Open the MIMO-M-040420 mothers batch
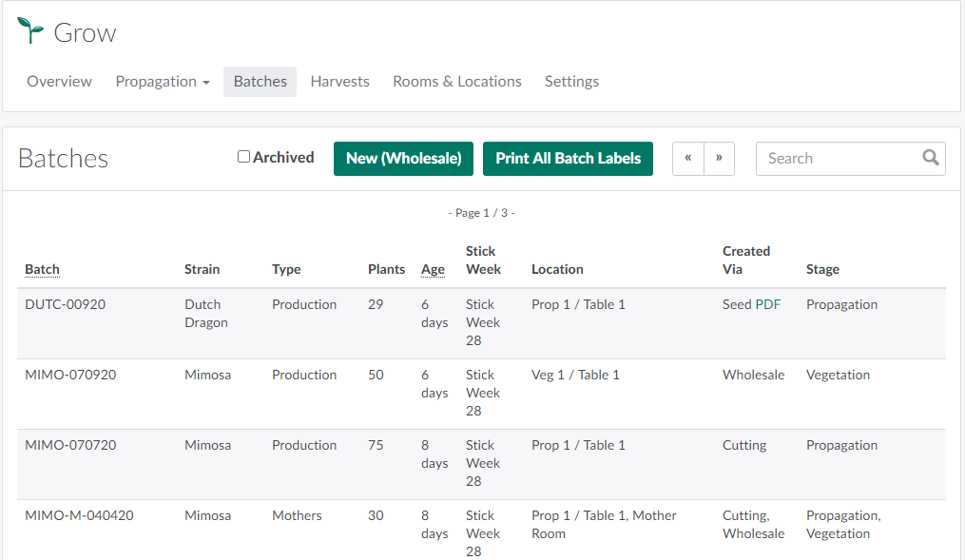This screenshot has width=965, height=560. coord(79,515)
